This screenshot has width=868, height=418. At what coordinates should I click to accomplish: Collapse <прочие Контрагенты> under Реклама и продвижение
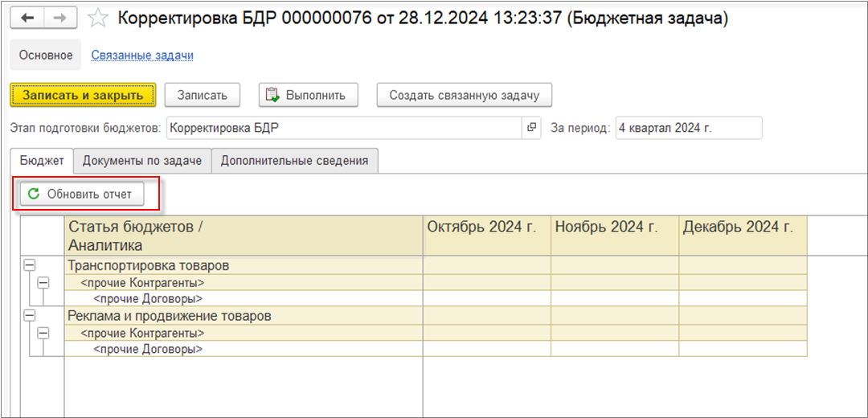[43, 333]
